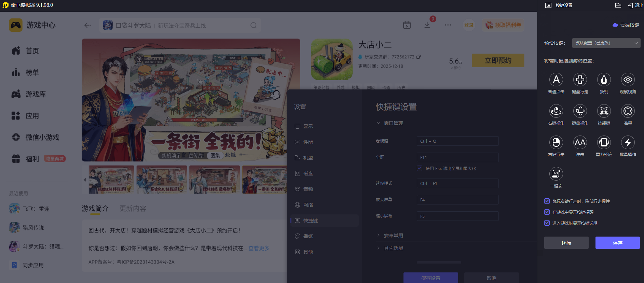Click the 老板键 Ctrl + Q shortcut field

[x=457, y=141]
